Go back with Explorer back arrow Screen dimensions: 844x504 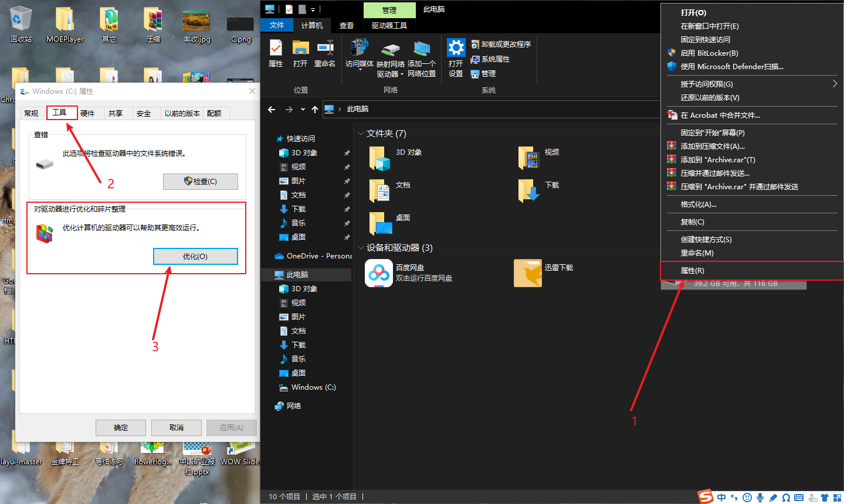click(271, 110)
